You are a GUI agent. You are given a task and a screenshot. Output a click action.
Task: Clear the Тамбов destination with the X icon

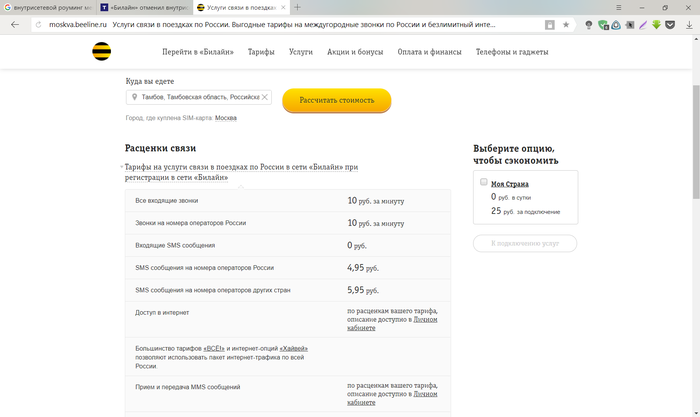click(265, 98)
